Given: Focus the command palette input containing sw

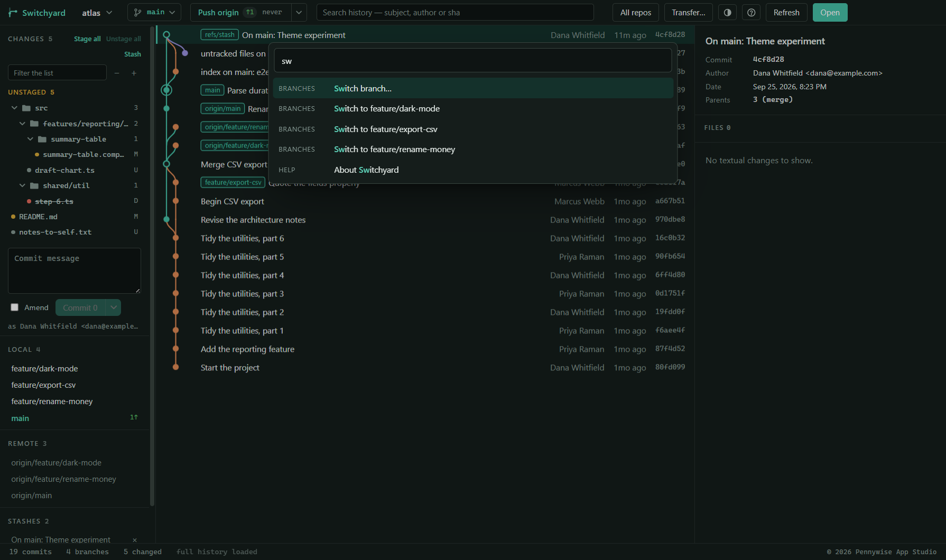Looking at the screenshot, I should pos(473,61).
